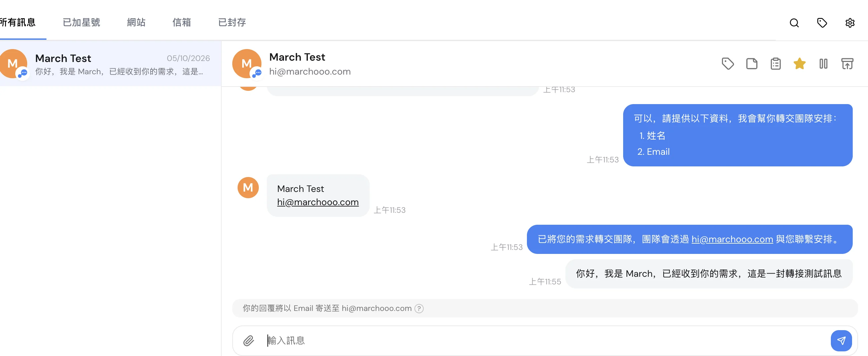
Task: Click the 05/10/2026 date in conversation list
Action: pos(188,58)
